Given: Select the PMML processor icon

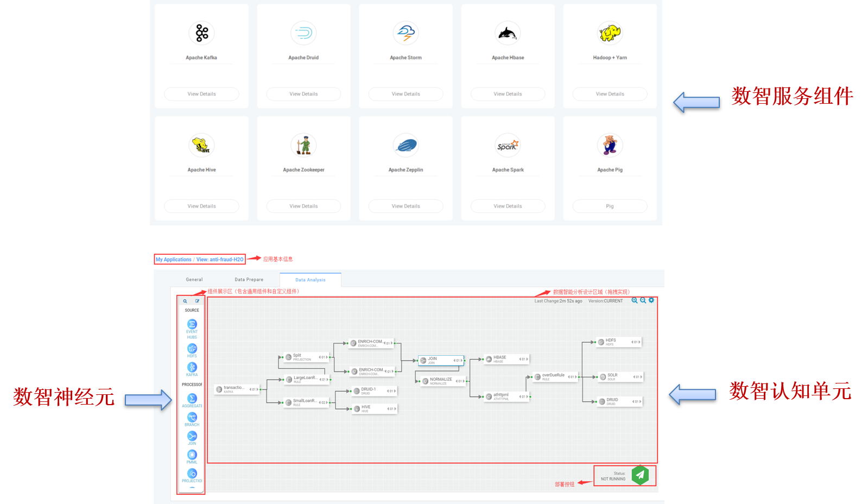Looking at the screenshot, I should [x=192, y=455].
